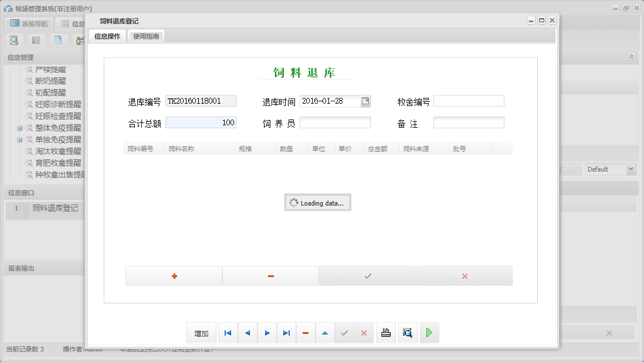Viewport: 644px width, 362px height.
Task: Select the 信息操作 tab
Action: [x=107, y=36]
